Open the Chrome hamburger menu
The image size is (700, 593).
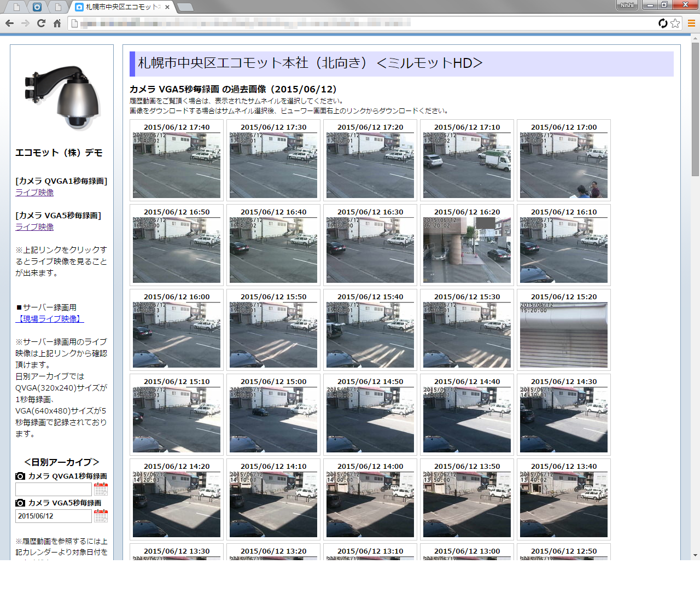click(x=691, y=23)
